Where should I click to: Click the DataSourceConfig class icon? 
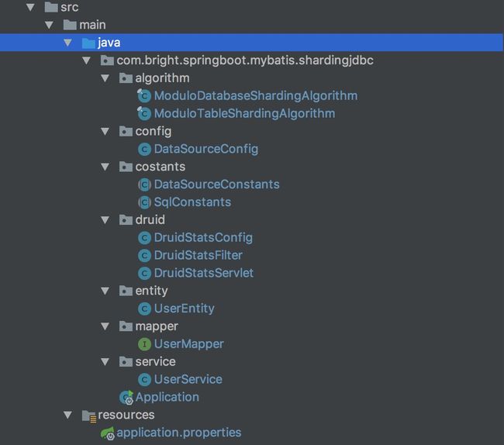[x=144, y=149]
